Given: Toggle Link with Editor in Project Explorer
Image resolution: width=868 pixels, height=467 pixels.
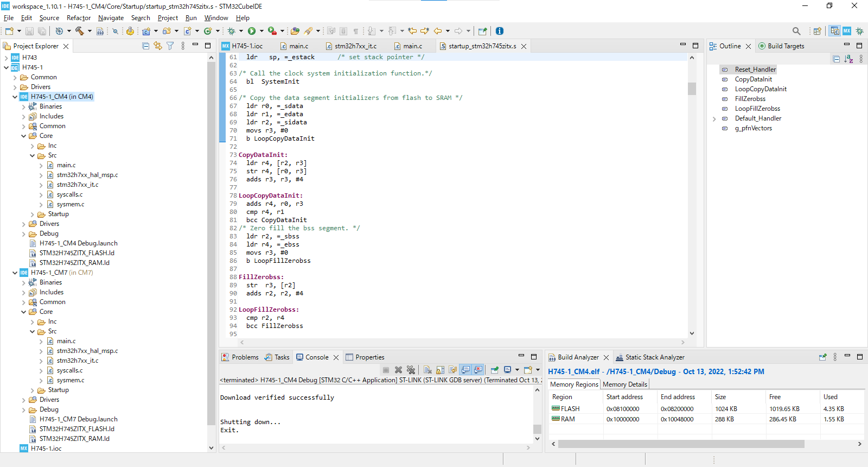Looking at the screenshot, I should 158,46.
